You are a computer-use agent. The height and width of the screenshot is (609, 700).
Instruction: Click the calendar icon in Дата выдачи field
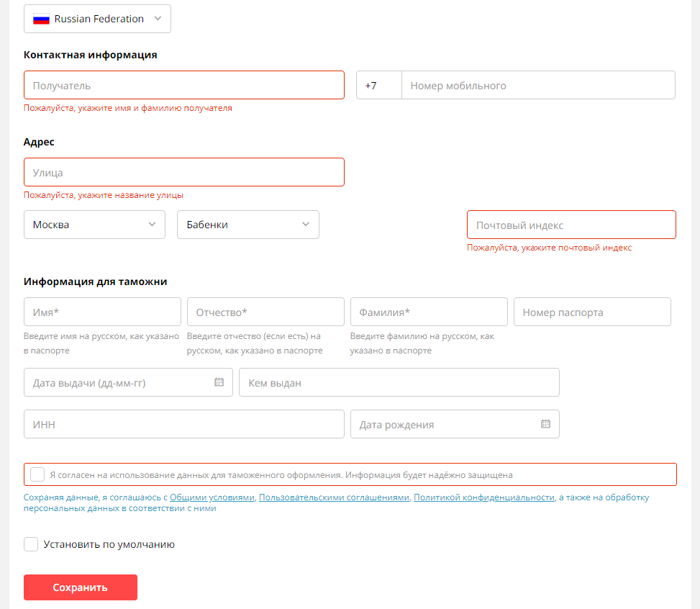tap(219, 382)
